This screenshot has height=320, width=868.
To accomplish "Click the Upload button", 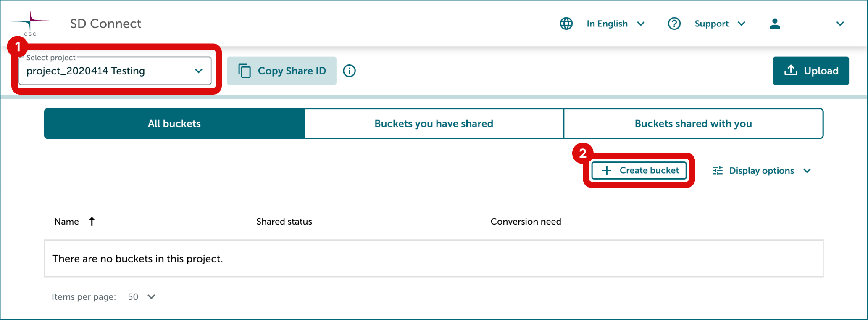I will (x=811, y=71).
